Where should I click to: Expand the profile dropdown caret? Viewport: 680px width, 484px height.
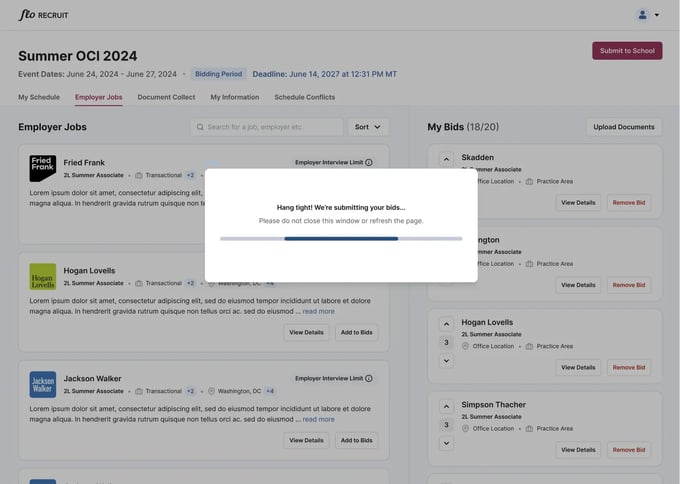click(x=657, y=15)
